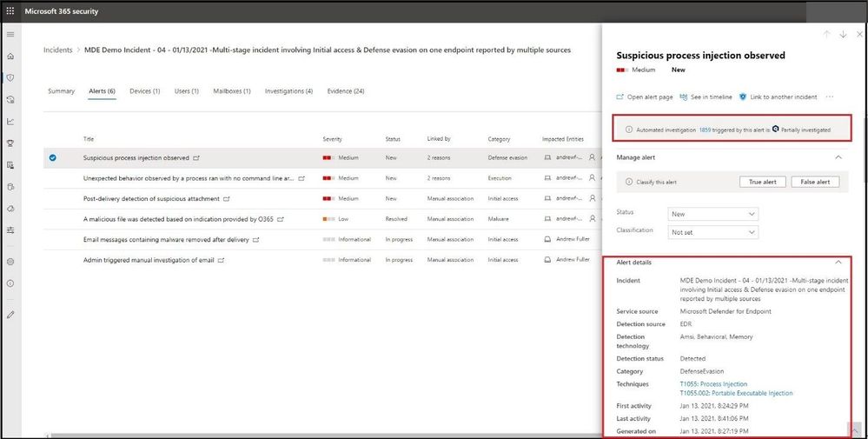Click 'Microsoft Defender for Endpoint' service source value
The height and width of the screenshot is (439, 868).
726,312
